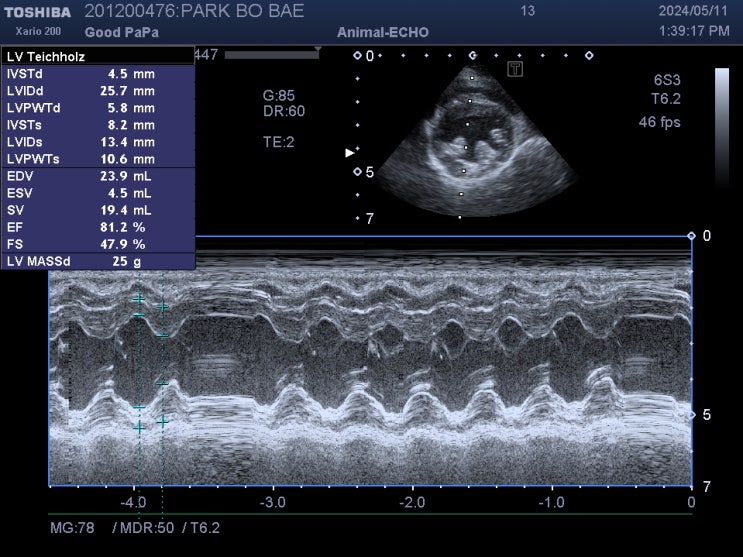The width and height of the screenshot is (743, 557).
Task: Select the IVSTd 4.5 mm row
Action: tap(98, 74)
